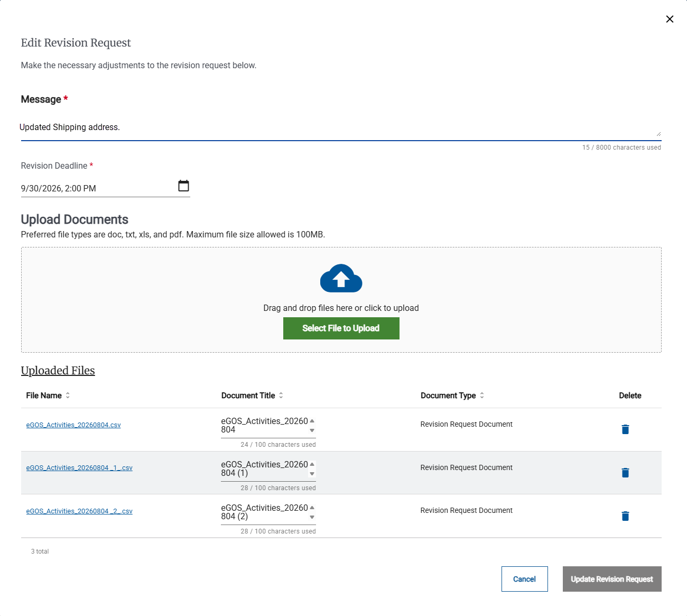This screenshot has height=616, width=687.
Task: Select the first row's Revision Request Document type
Action: coord(467,424)
